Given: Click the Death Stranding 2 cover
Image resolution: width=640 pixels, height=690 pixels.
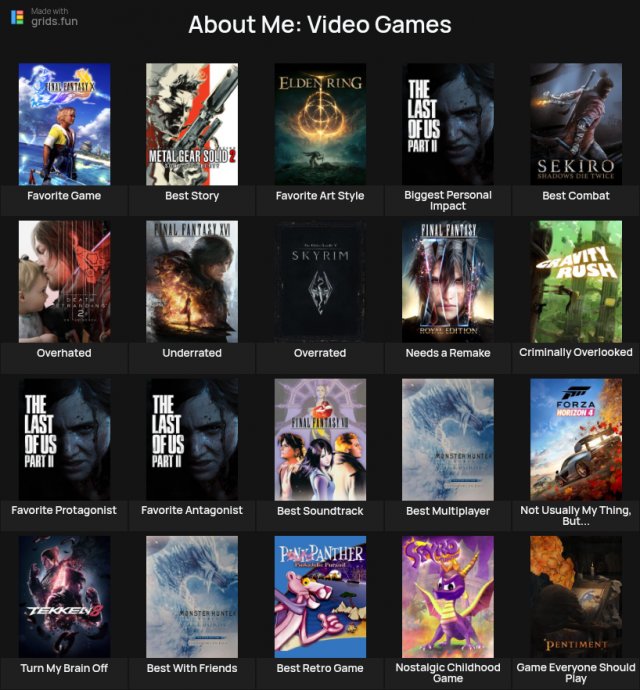Looking at the screenshot, I should click(x=64, y=281).
